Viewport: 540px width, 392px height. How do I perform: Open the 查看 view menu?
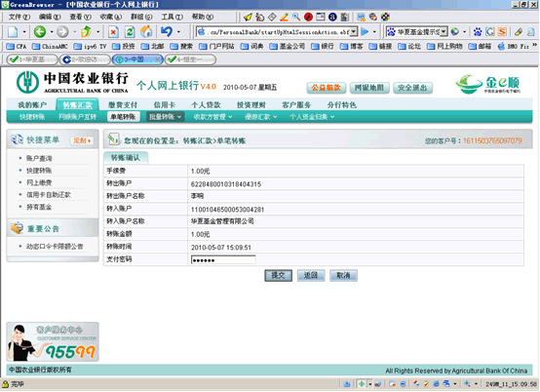80,17
